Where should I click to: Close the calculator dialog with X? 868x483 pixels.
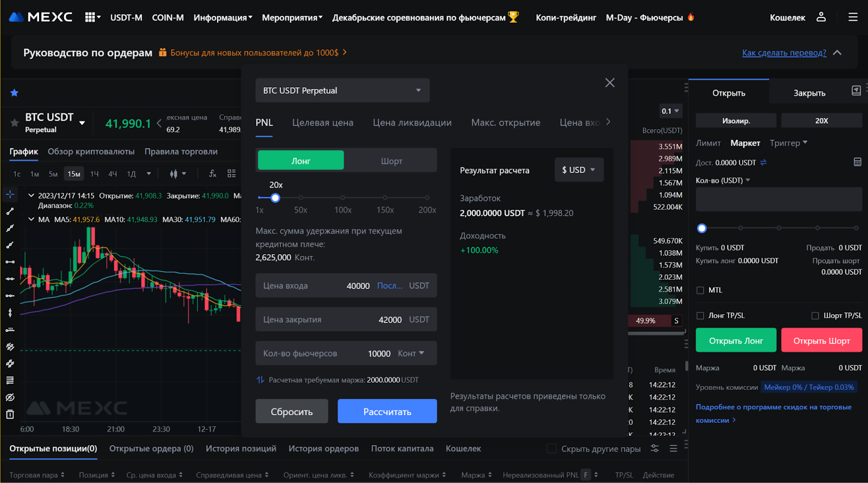[x=610, y=82]
